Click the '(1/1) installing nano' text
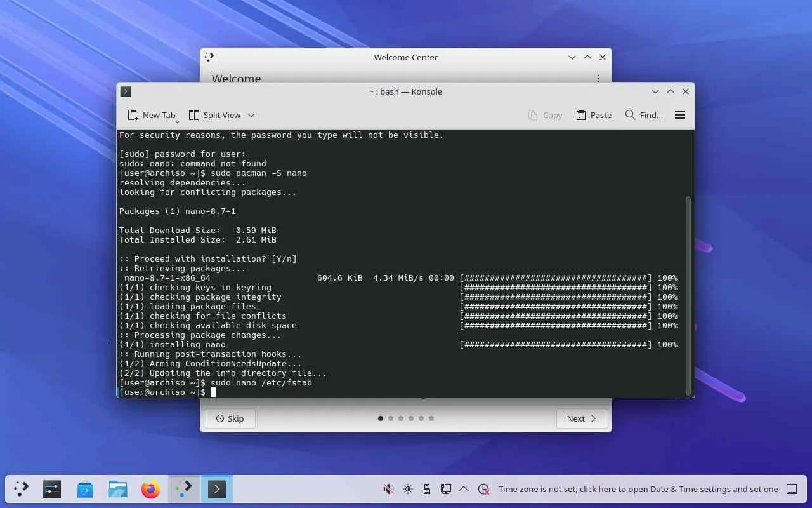Viewport: 812px width, 508px height. pos(173,344)
